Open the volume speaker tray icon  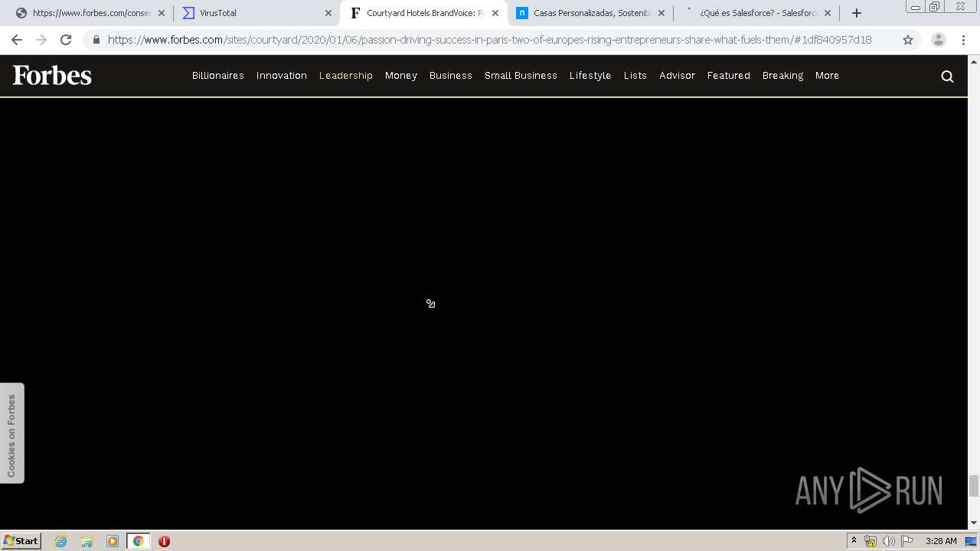coord(888,541)
